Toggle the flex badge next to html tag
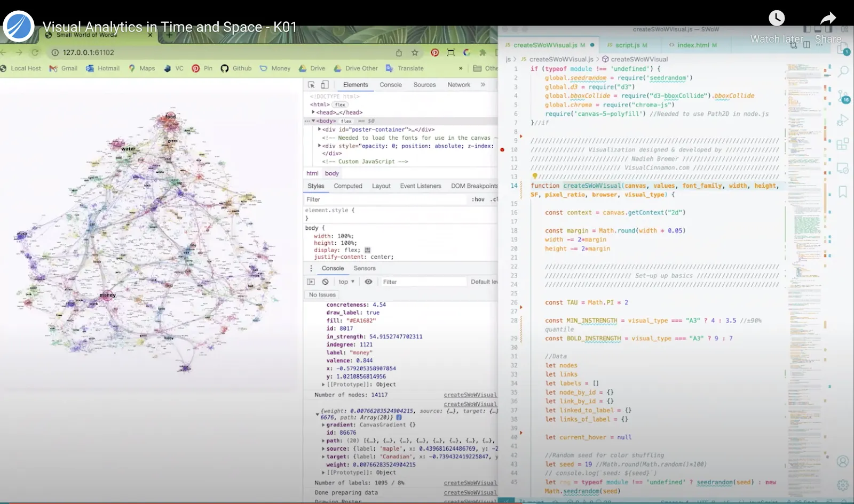The height and width of the screenshot is (504, 854). [340, 105]
